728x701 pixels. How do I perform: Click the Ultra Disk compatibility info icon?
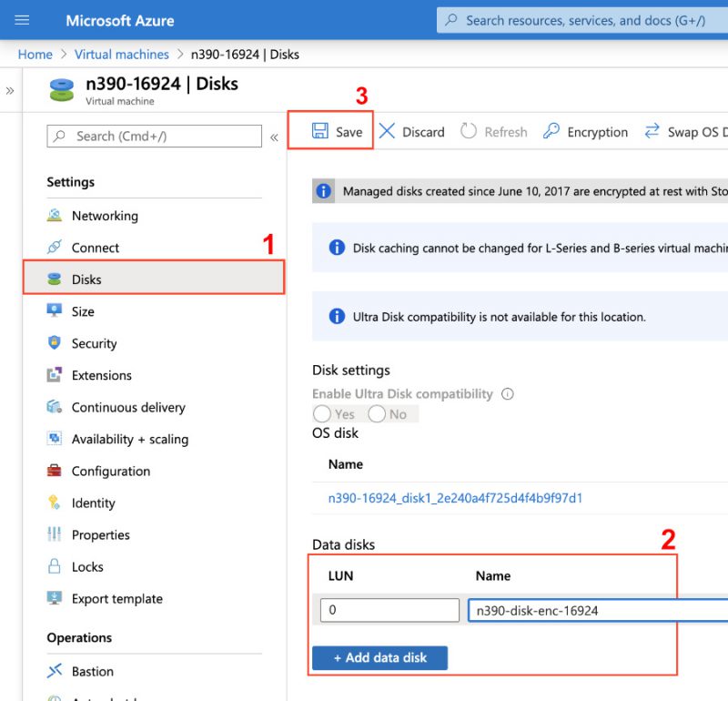[x=508, y=394]
